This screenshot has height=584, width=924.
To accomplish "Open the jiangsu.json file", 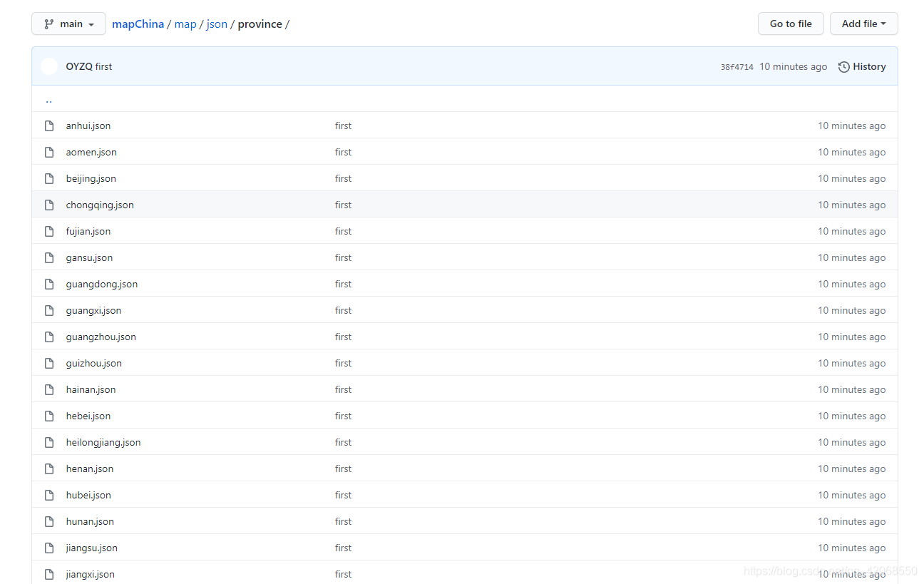I will 92,548.
